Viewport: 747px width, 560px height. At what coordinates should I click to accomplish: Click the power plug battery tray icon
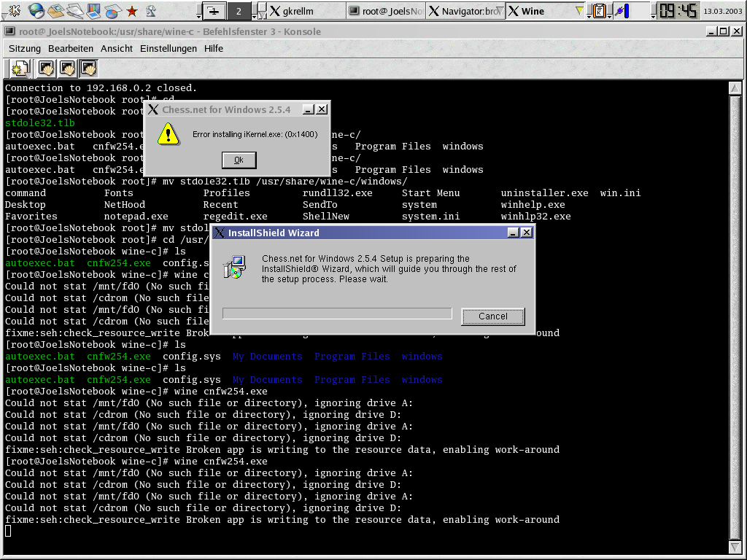(x=621, y=11)
